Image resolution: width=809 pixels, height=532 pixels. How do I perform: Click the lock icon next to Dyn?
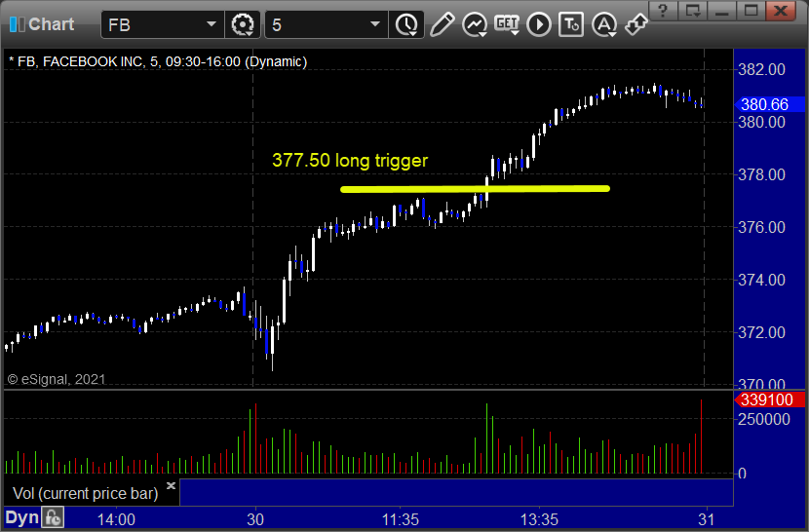(53, 517)
